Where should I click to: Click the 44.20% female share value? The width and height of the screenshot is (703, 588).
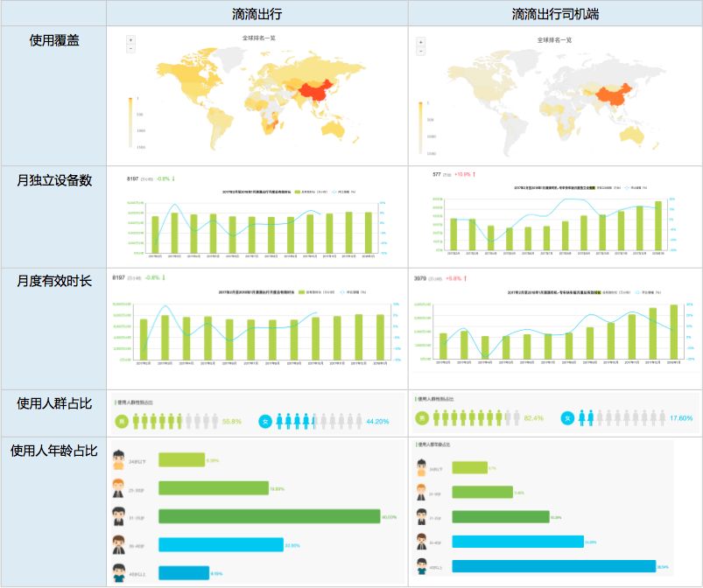tap(377, 421)
